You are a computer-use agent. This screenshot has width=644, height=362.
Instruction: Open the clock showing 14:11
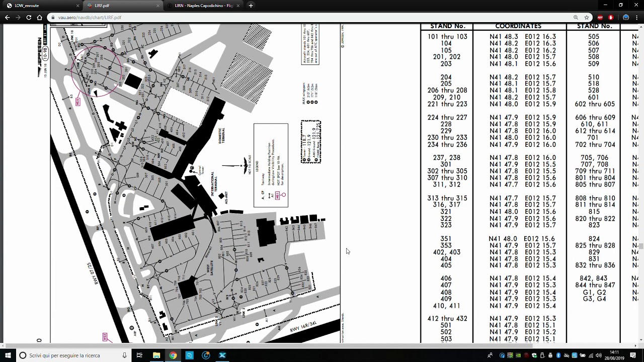coord(614,355)
